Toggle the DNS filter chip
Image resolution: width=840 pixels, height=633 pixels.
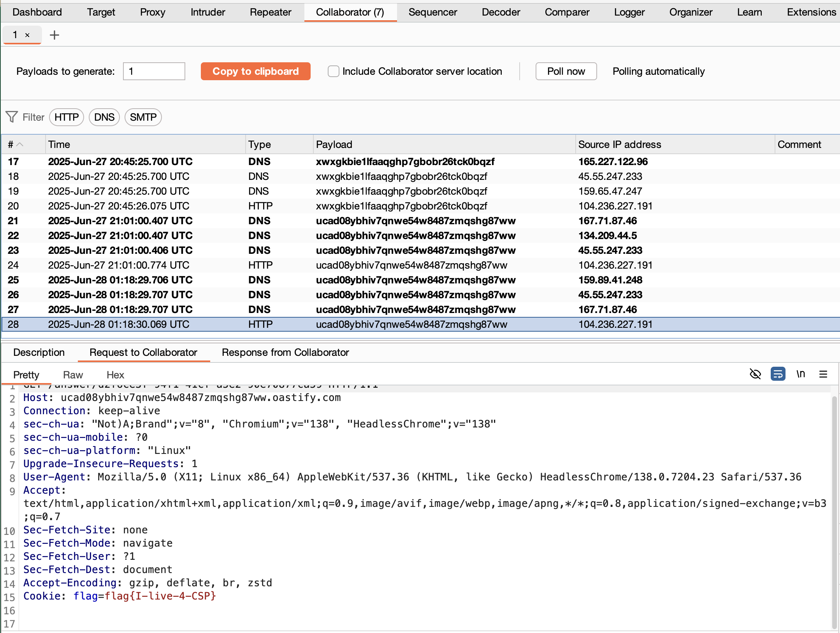(x=104, y=117)
